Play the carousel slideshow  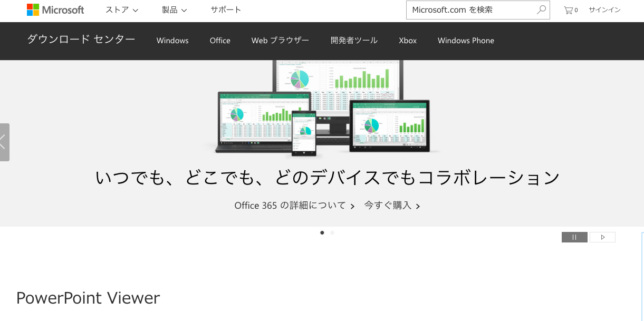click(602, 237)
